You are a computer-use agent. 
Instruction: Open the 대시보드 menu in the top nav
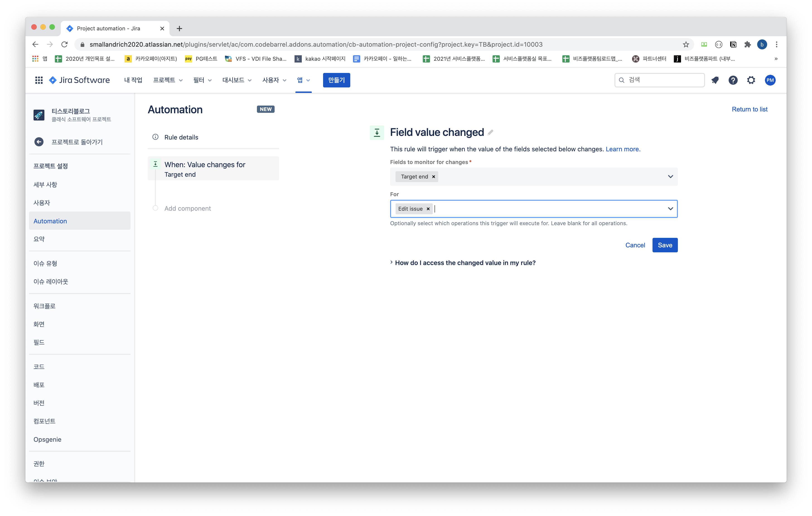[237, 80]
